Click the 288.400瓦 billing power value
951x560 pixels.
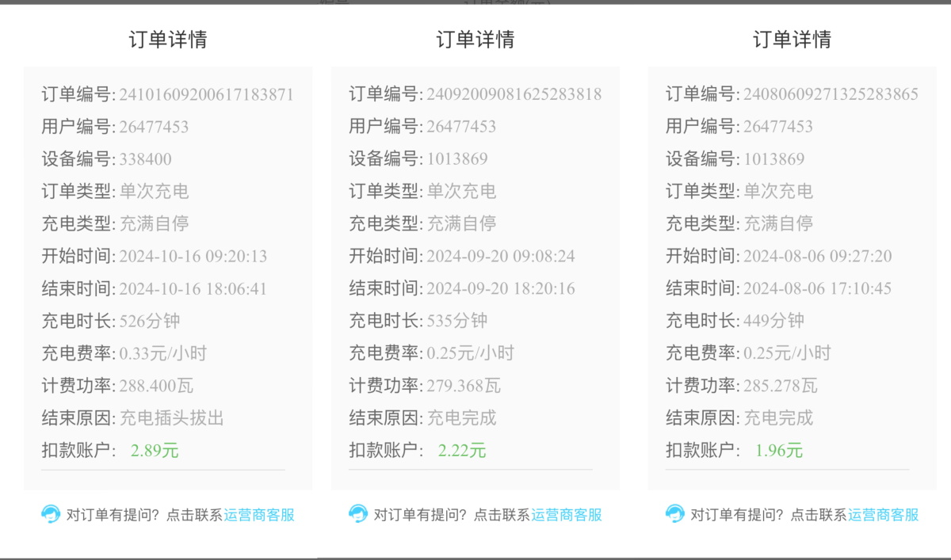coord(156,386)
